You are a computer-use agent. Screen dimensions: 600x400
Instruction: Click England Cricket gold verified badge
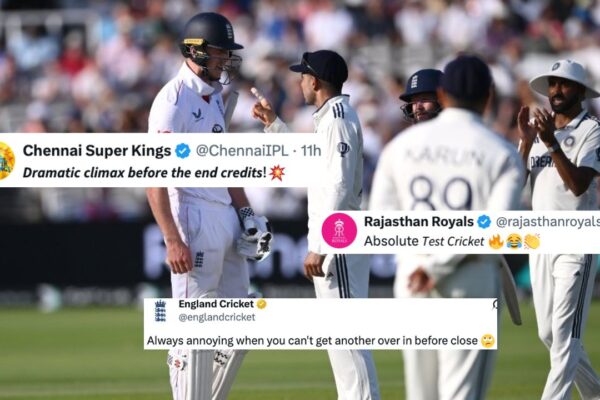click(262, 304)
